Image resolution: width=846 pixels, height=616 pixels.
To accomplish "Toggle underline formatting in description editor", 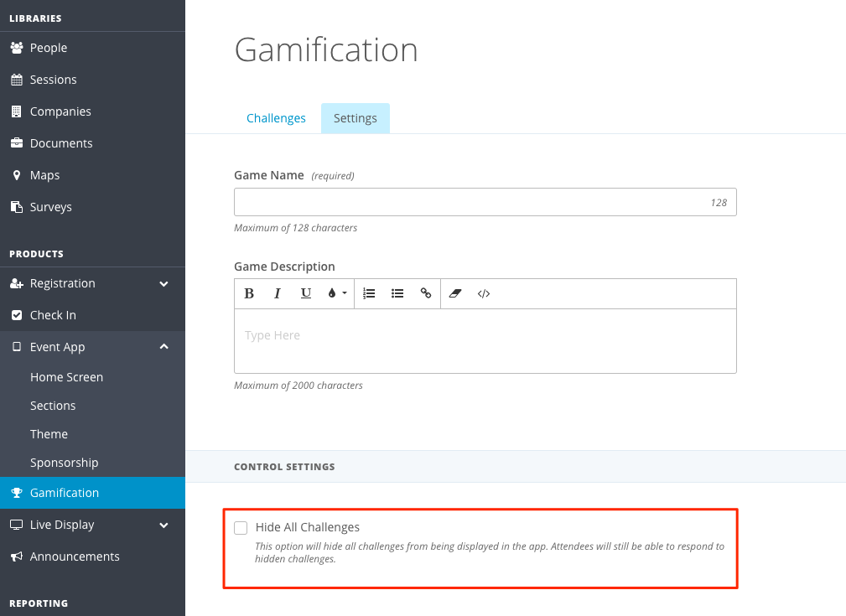I will pos(306,293).
